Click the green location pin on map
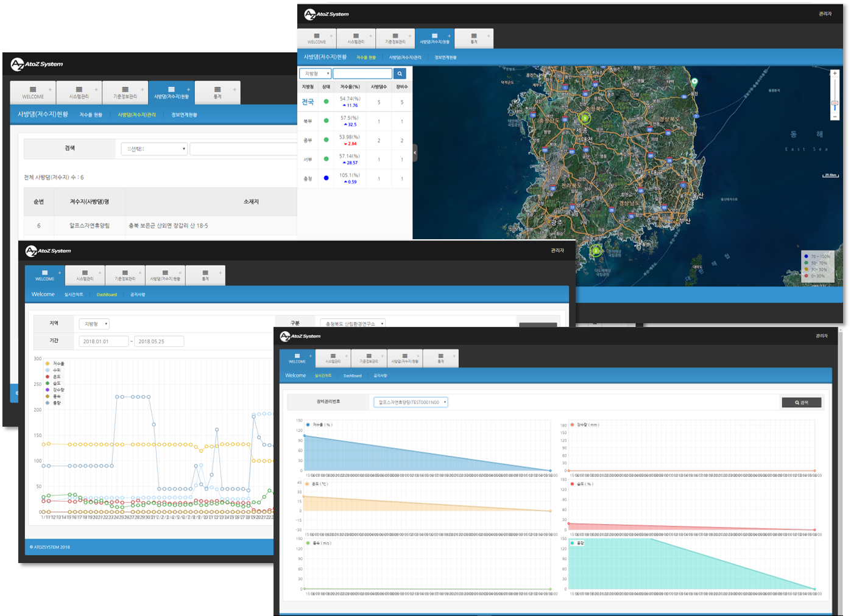 coord(694,82)
